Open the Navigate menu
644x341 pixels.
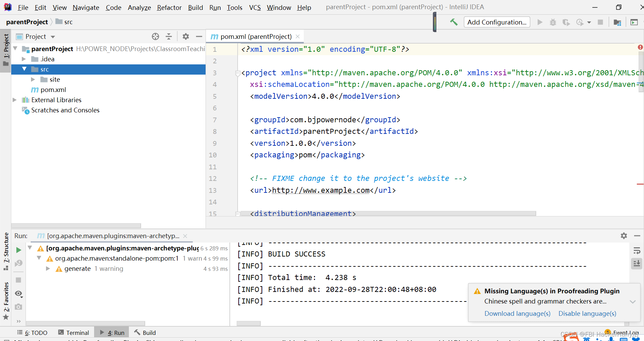[x=86, y=7]
